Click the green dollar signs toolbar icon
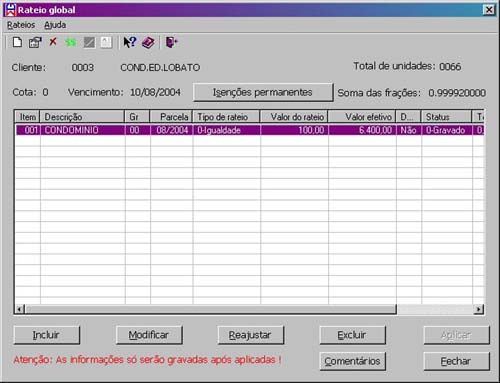 coord(71,43)
